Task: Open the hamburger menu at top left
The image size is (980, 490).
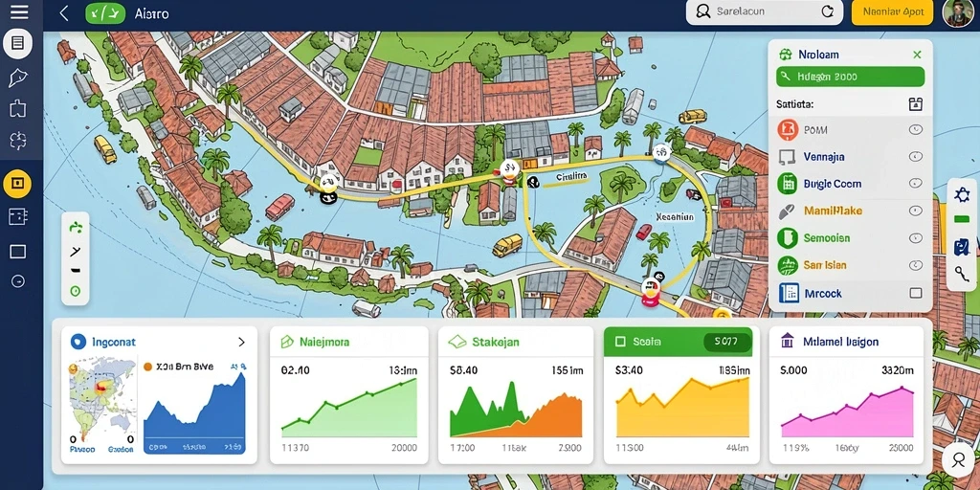Action: pyautogui.click(x=19, y=11)
